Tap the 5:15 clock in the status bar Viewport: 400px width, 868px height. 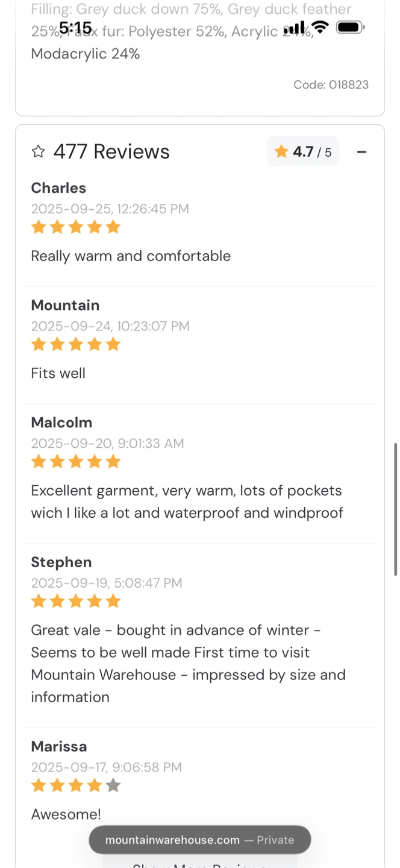[76, 28]
